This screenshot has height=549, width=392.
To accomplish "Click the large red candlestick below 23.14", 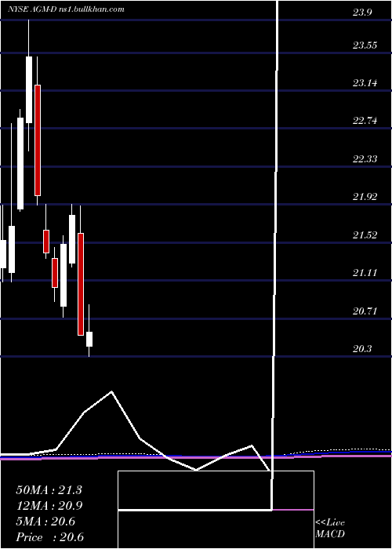I will [37, 140].
